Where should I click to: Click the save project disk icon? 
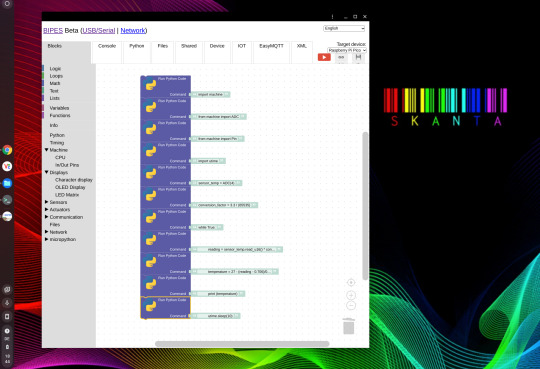pos(358,57)
